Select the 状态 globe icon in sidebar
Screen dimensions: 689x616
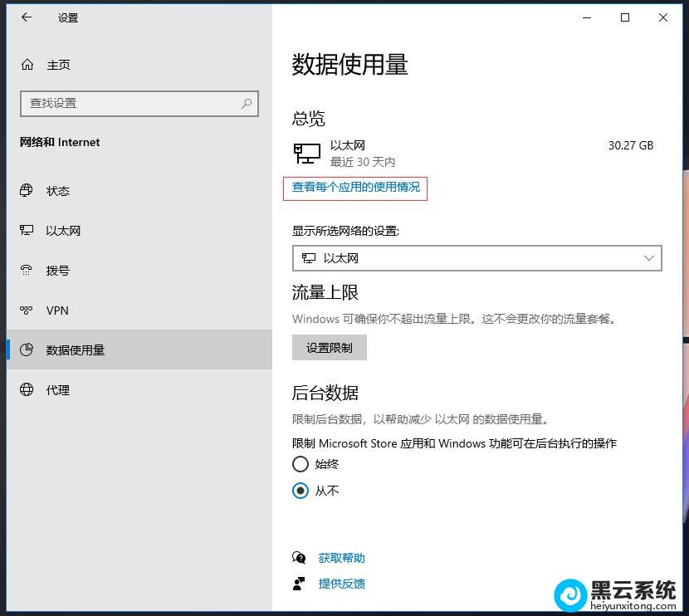(x=27, y=191)
